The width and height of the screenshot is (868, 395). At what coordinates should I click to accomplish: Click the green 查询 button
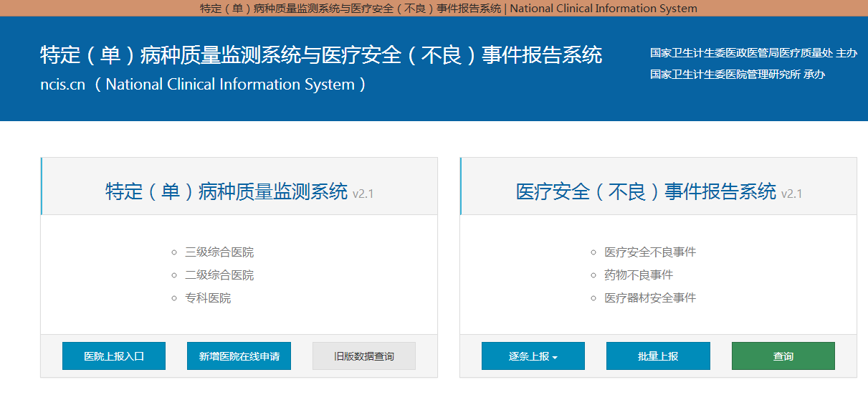(x=783, y=356)
